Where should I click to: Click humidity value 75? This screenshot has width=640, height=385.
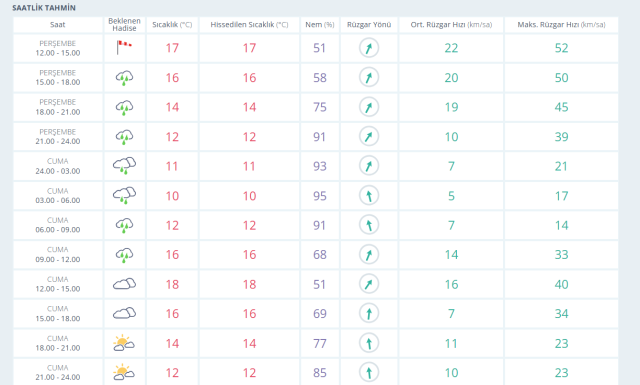pyautogui.click(x=320, y=107)
